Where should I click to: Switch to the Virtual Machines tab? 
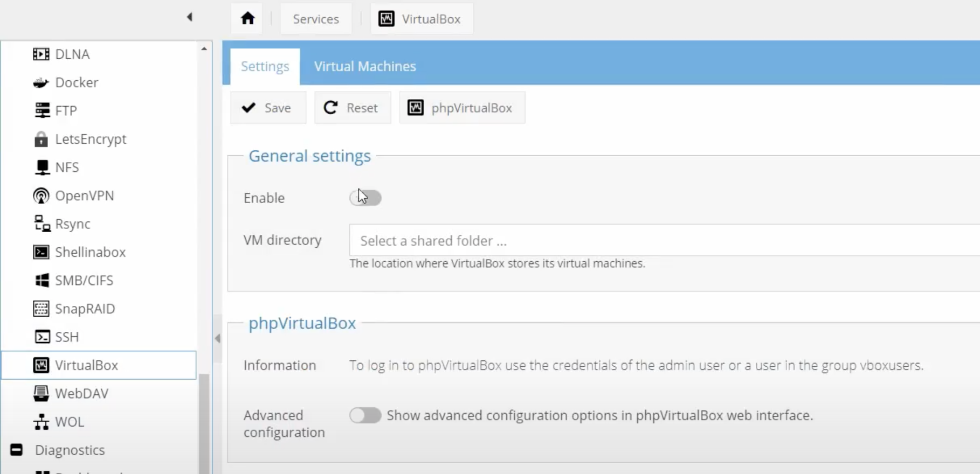365,66
